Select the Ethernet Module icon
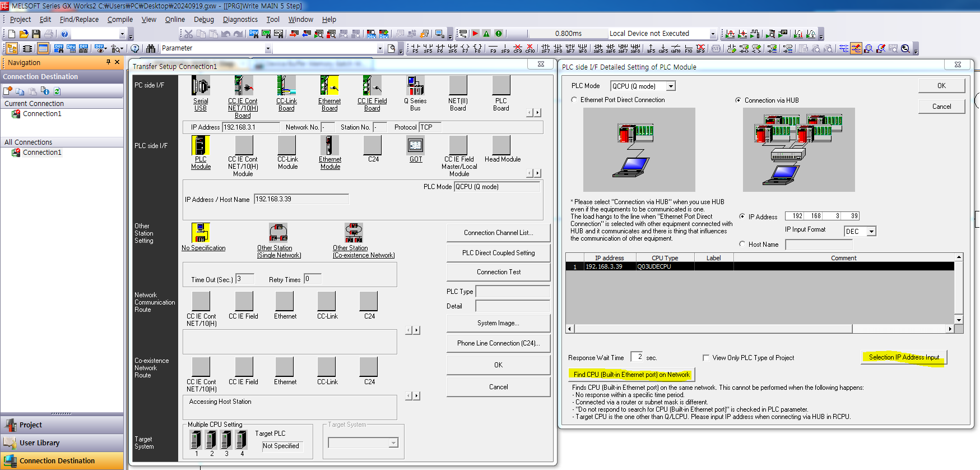This screenshot has width=980, height=470. point(330,145)
